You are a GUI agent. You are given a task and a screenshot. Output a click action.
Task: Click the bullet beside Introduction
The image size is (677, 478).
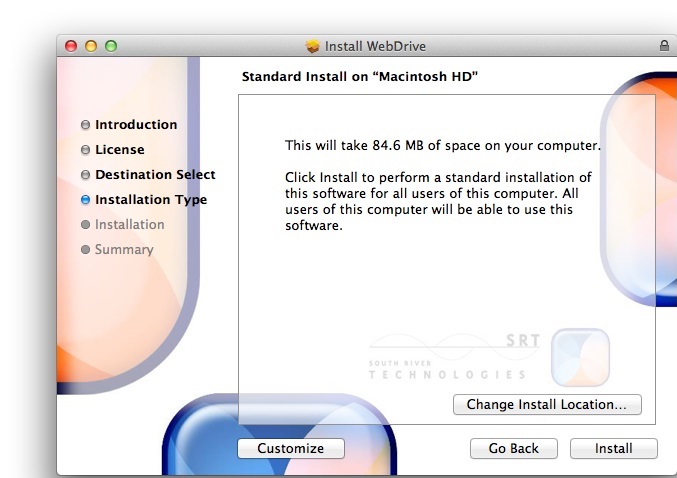pyautogui.click(x=85, y=125)
